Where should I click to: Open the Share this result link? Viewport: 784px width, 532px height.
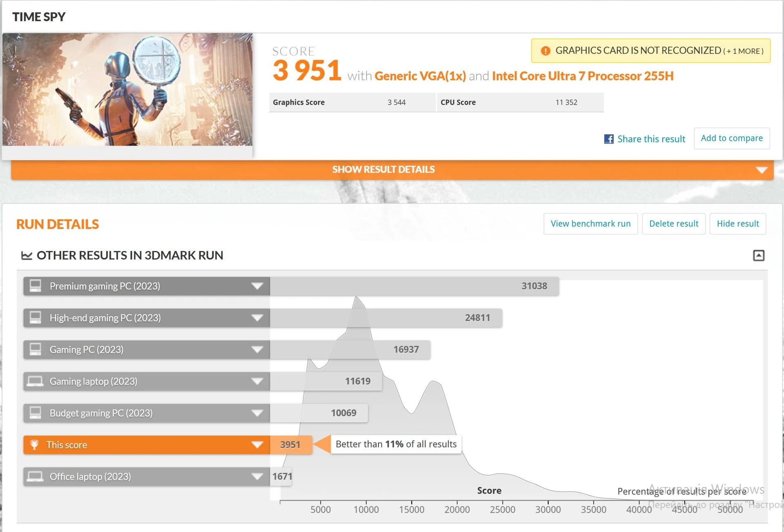tap(651, 139)
